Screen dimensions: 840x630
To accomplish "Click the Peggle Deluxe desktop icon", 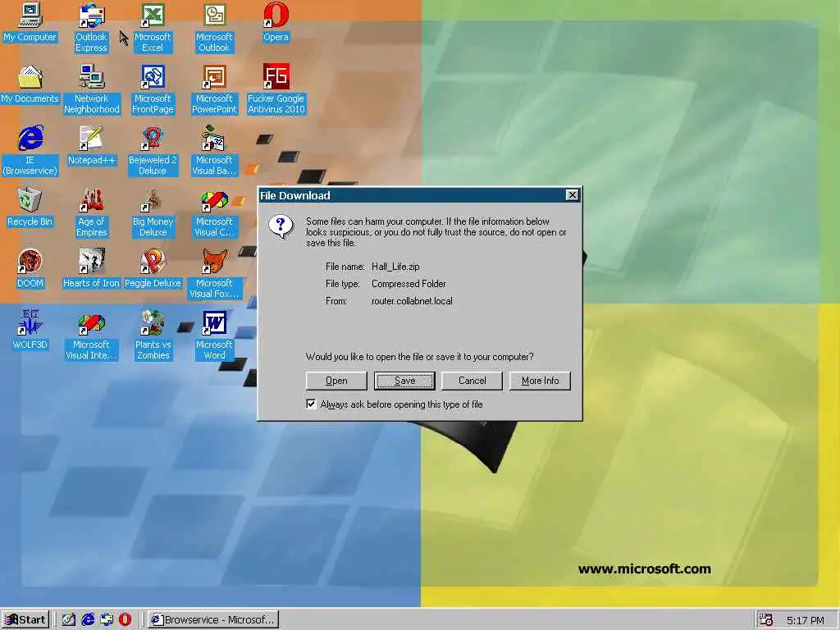I will click(x=153, y=269).
